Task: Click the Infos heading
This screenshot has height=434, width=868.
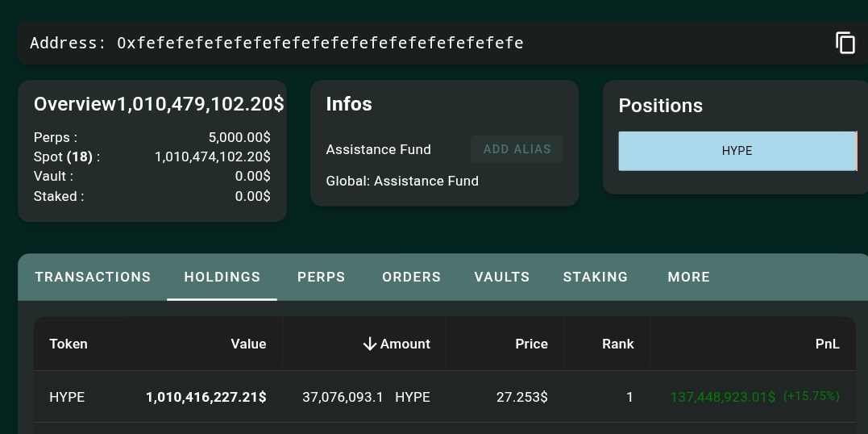Action: (x=349, y=103)
